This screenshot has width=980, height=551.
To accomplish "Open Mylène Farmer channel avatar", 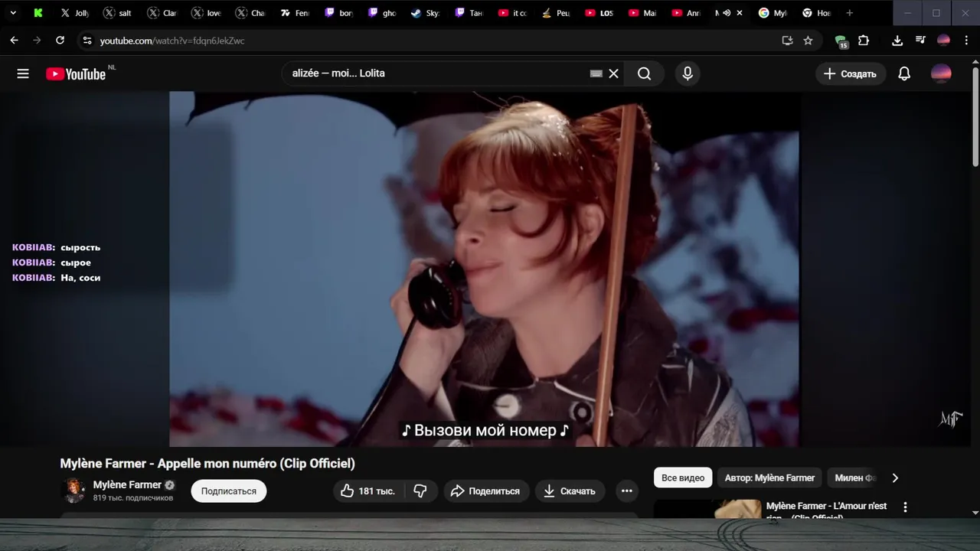I will [x=73, y=490].
